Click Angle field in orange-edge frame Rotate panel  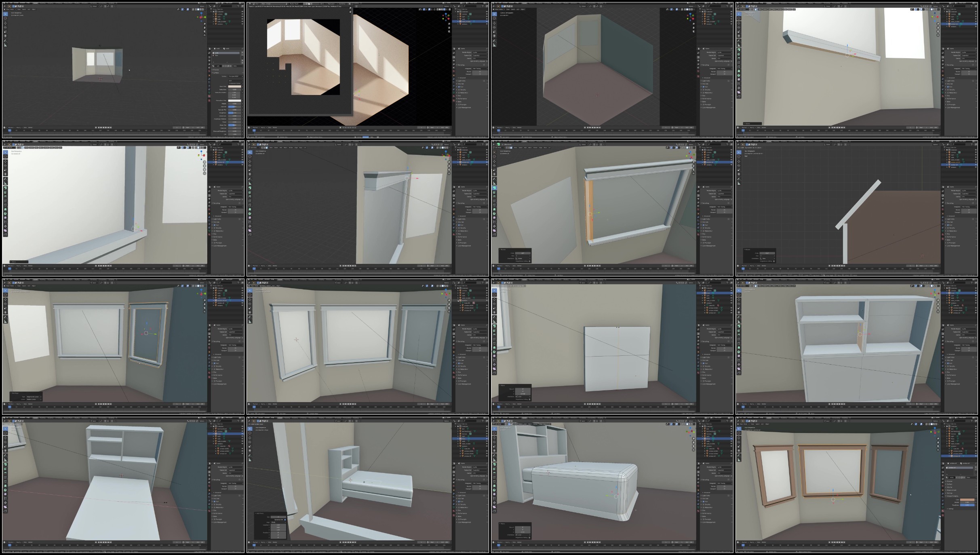point(523,253)
